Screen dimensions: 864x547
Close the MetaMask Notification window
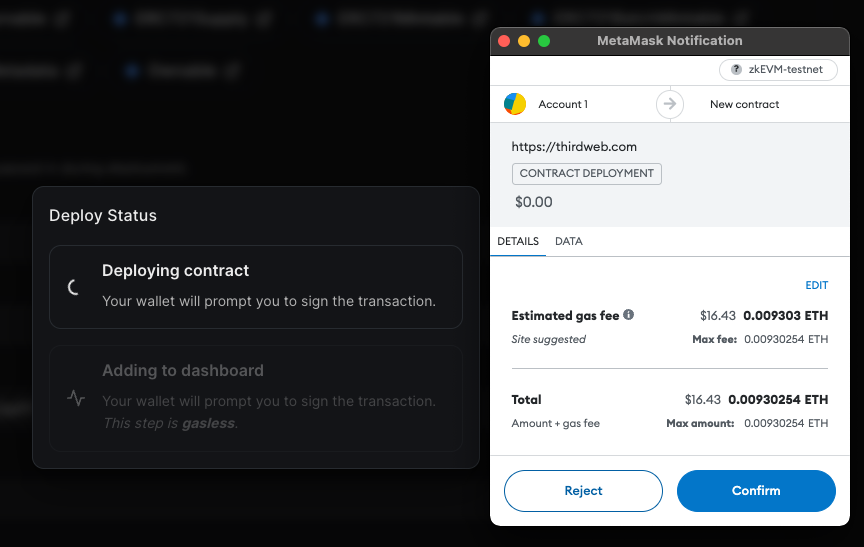(x=504, y=41)
